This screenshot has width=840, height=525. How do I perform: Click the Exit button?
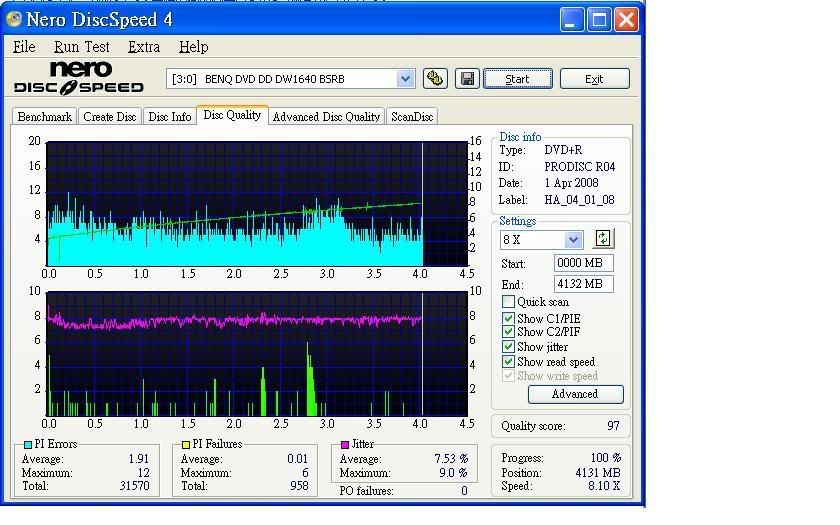(x=595, y=79)
